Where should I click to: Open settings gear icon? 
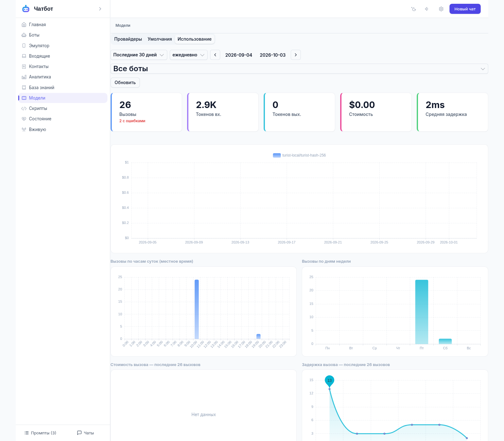point(441,9)
